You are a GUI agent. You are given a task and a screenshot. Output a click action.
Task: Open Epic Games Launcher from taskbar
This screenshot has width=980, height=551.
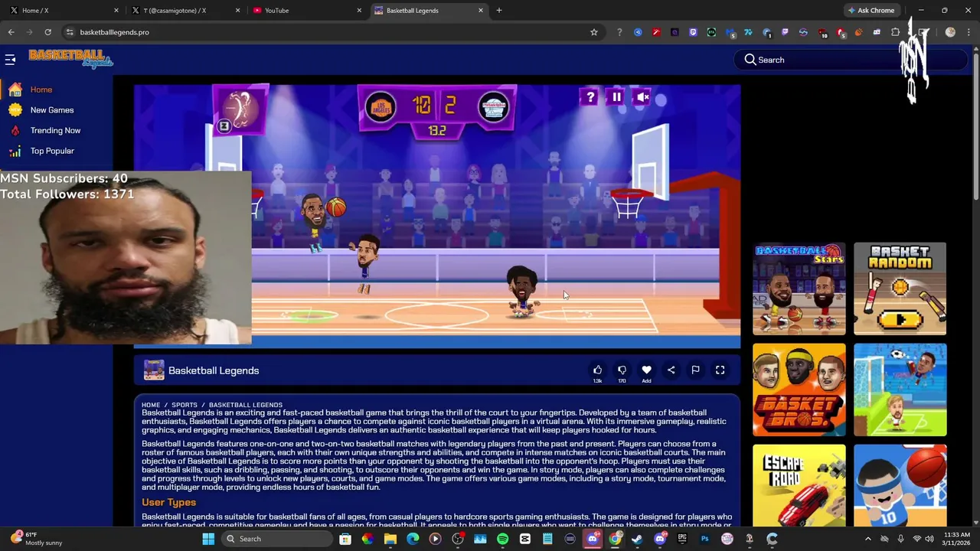(682, 539)
